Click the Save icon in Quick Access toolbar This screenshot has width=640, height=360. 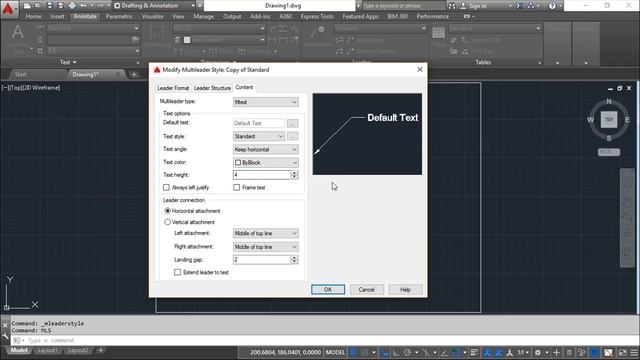(49, 6)
